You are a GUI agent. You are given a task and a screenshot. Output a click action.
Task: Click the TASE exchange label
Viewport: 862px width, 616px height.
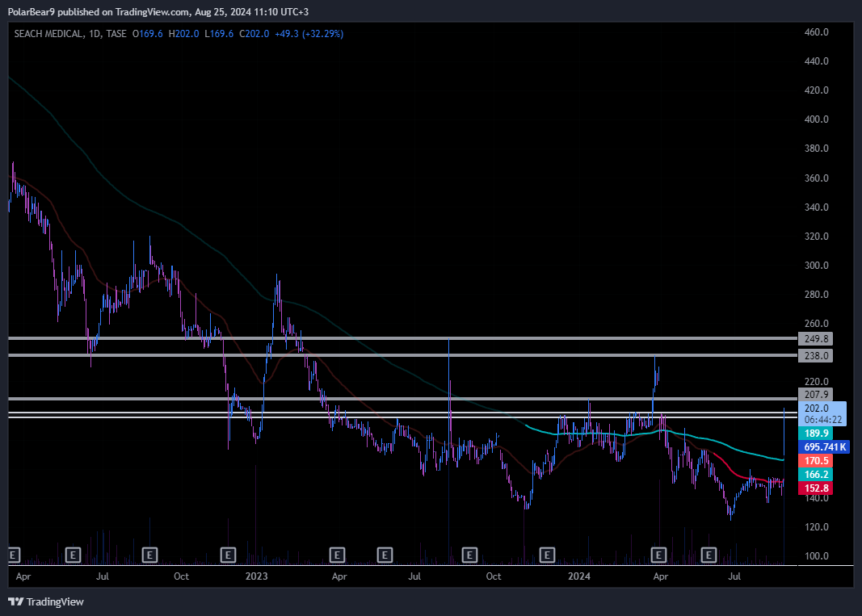[116, 34]
